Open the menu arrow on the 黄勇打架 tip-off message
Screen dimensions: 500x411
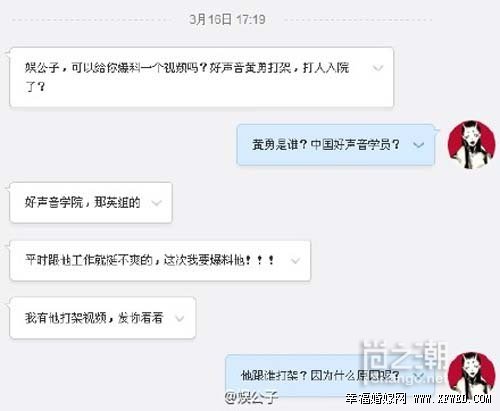378,68
